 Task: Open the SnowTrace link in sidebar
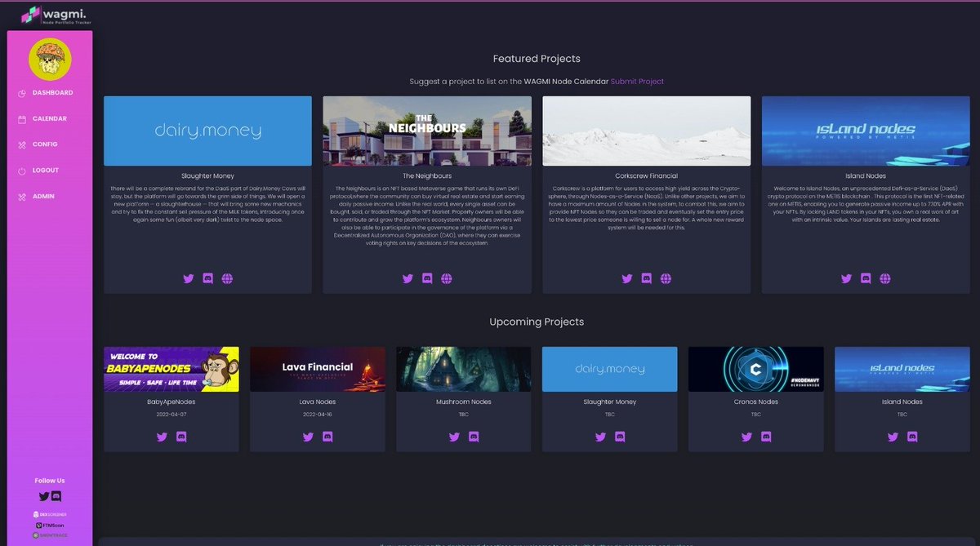[50, 535]
